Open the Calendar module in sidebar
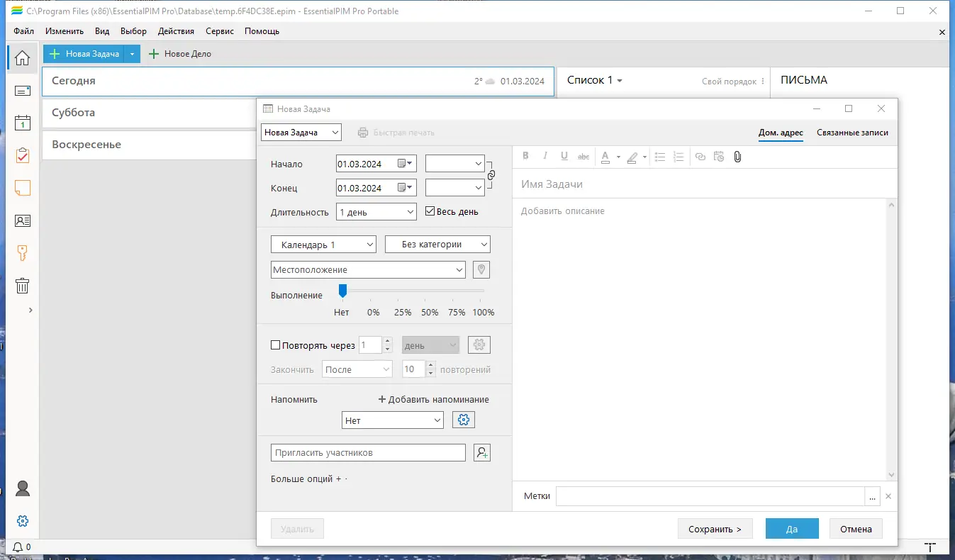Screen dimensions: 955x560 [23, 123]
